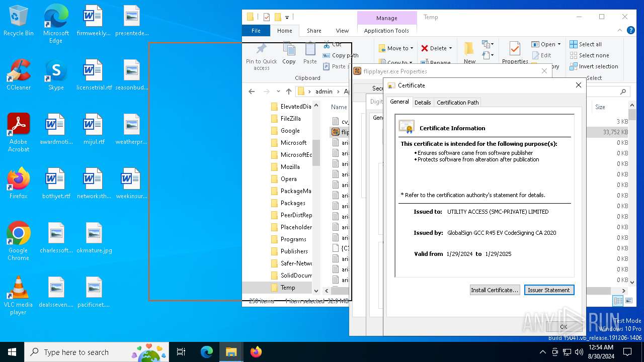
Task: Collapse the Explorer ribbon with chevron
Action: (620, 31)
